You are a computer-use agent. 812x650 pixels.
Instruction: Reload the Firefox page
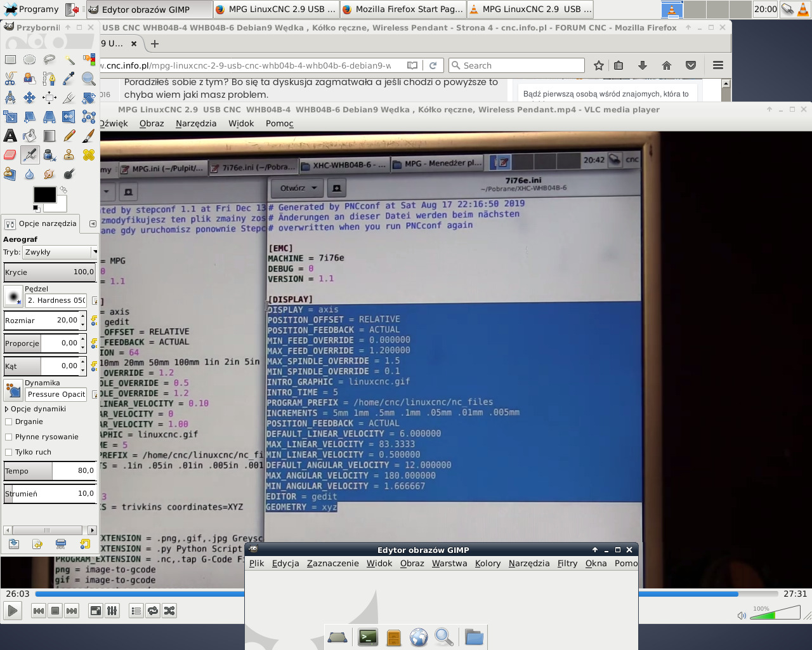click(x=433, y=65)
